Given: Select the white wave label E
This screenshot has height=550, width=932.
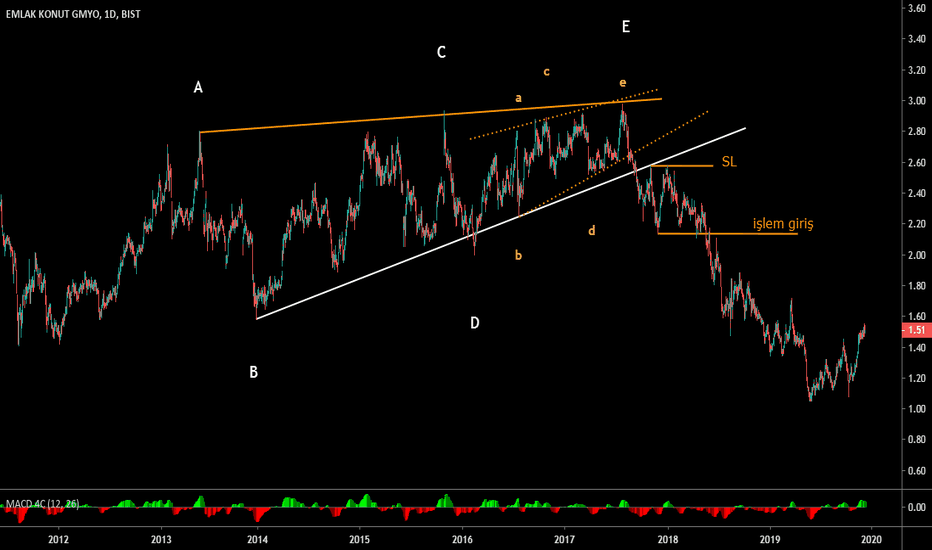Looking at the screenshot, I should [x=625, y=26].
